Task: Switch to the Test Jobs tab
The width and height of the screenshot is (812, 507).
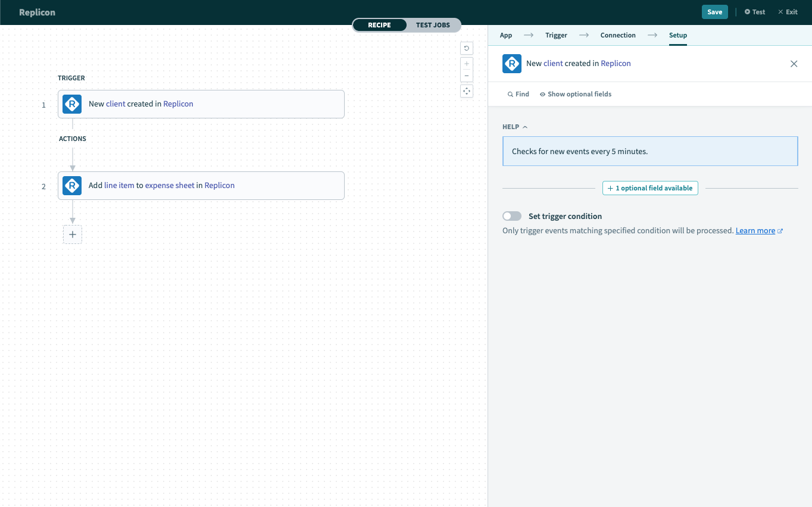Action: click(x=433, y=25)
